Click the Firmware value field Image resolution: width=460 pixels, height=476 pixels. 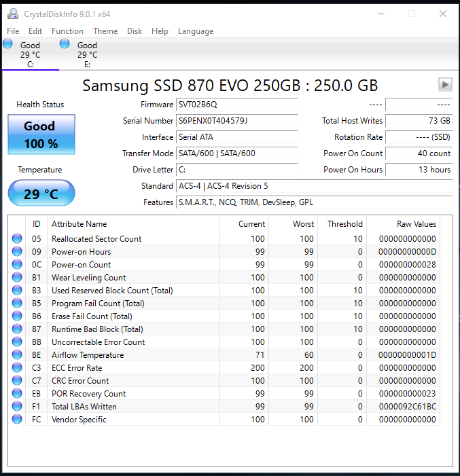237,105
